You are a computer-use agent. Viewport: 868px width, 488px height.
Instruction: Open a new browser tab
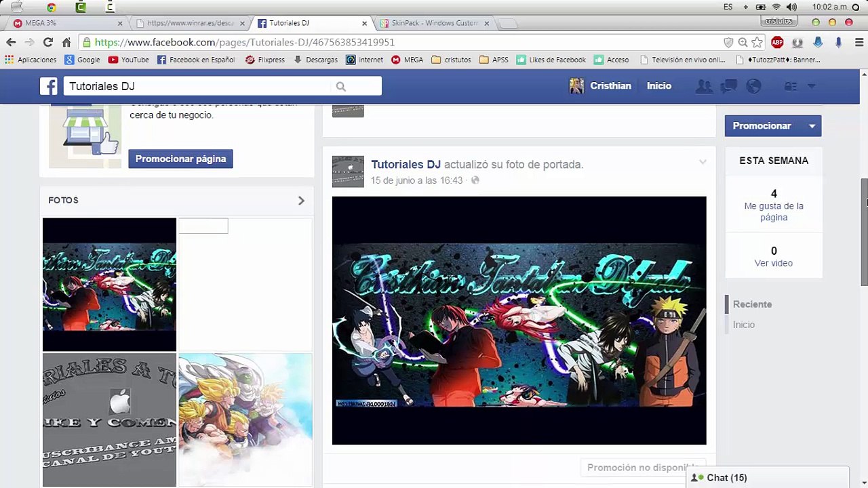[509, 24]
